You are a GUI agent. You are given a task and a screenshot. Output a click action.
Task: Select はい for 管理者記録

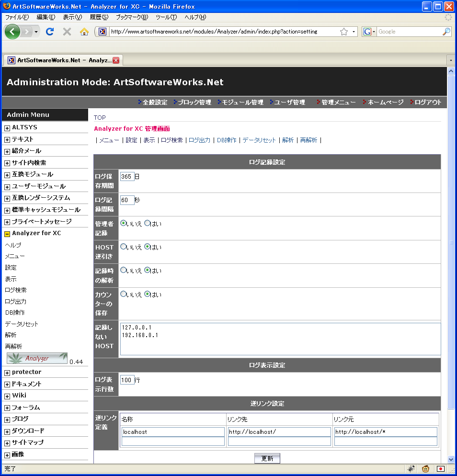click(x=148, y=223)
